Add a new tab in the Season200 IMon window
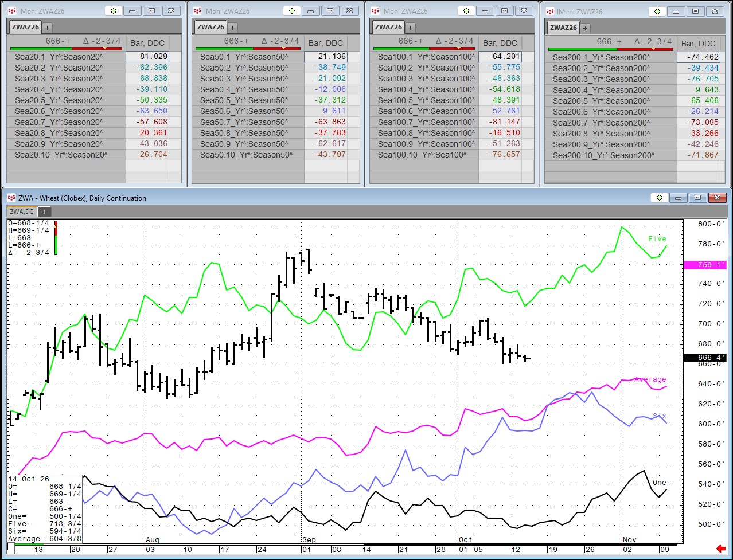The width and height of the screenshot is (733, 560). click(x=586, y=28)
